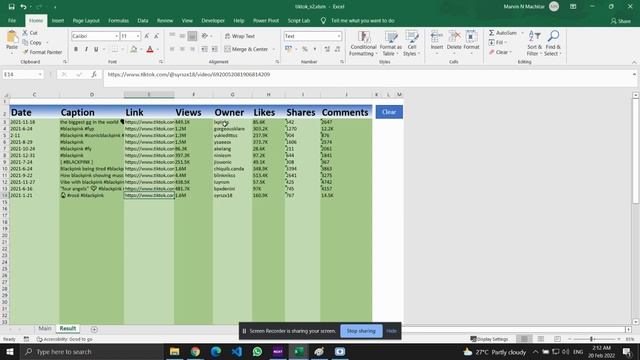Click the Decrease Decimal icon
Image resolution: width=640 pixels, height=360 pixels.
[x=337, y=49]
